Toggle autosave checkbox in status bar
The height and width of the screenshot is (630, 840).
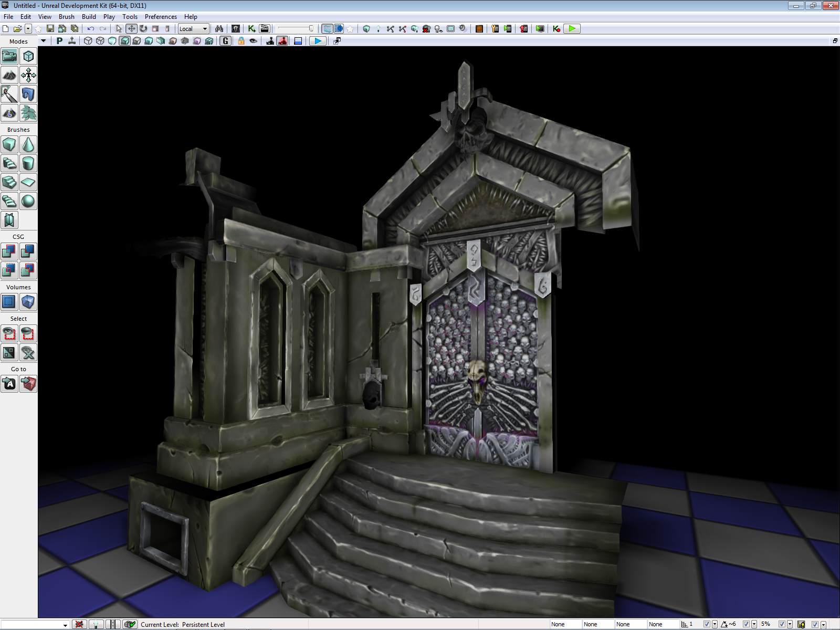click(x=815, y=624)
